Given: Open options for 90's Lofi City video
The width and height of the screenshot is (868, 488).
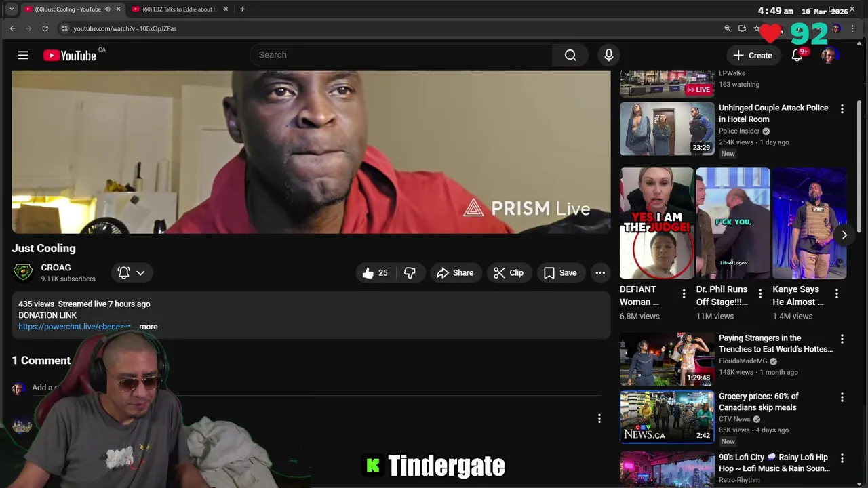Looking at the screenshot, I should tap(842, 458).
